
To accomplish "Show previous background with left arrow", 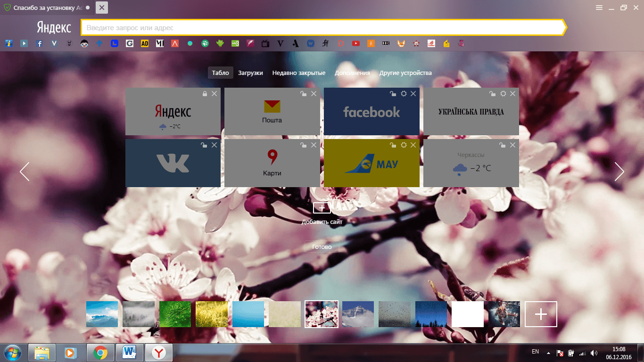I will (x=25, y=172).
